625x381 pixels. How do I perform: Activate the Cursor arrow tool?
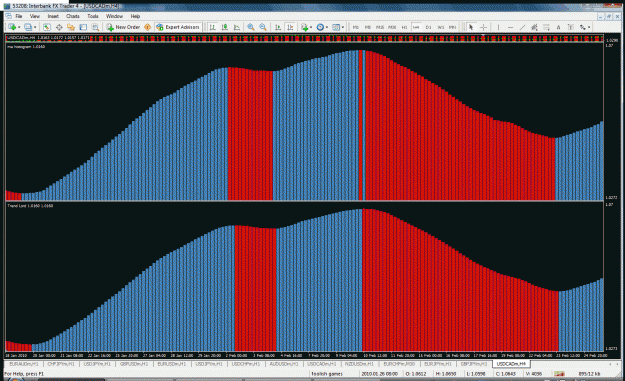471,27
